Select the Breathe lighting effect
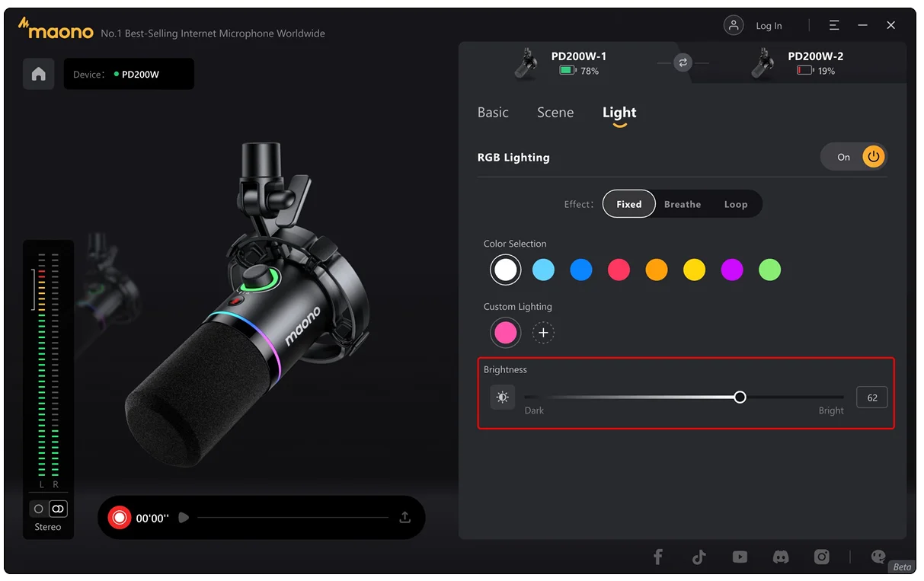This screenshot has height=581, width=924. point(683,203)
